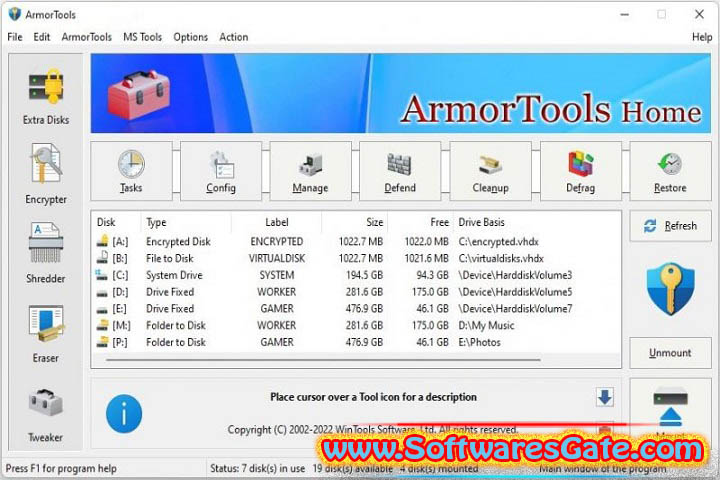
Task: Sort the list by the Type column
Action: (156, 222)
